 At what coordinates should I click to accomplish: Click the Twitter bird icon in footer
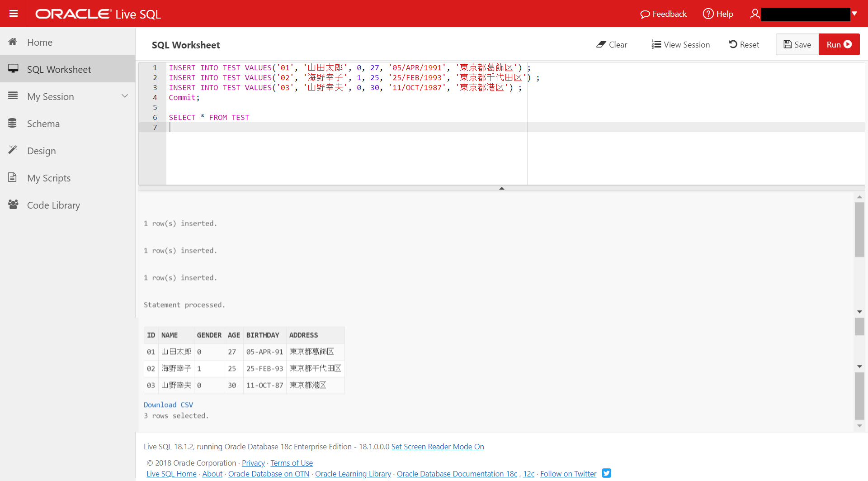pos(606,473)
